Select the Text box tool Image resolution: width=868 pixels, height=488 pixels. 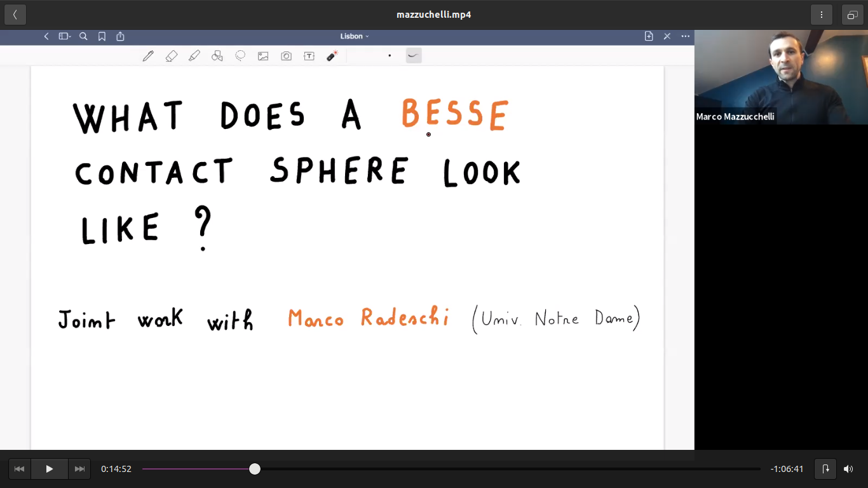tap(309, 56)
